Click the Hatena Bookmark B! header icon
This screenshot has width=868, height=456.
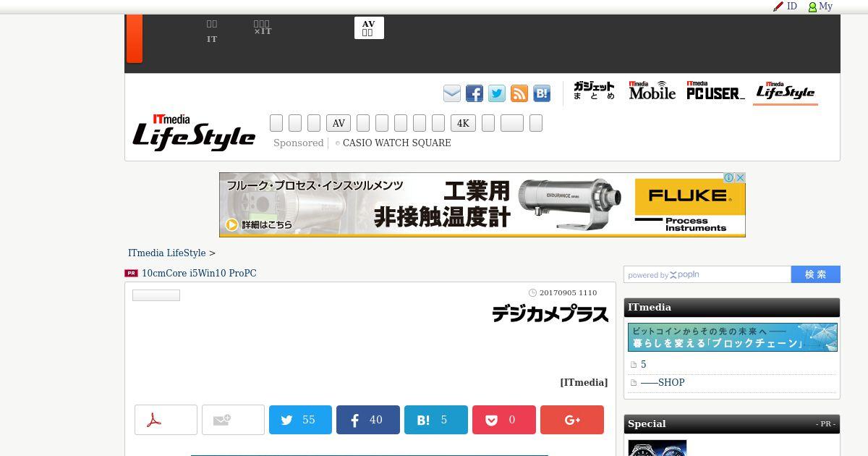pyautogui.click(x=542, y=93)
